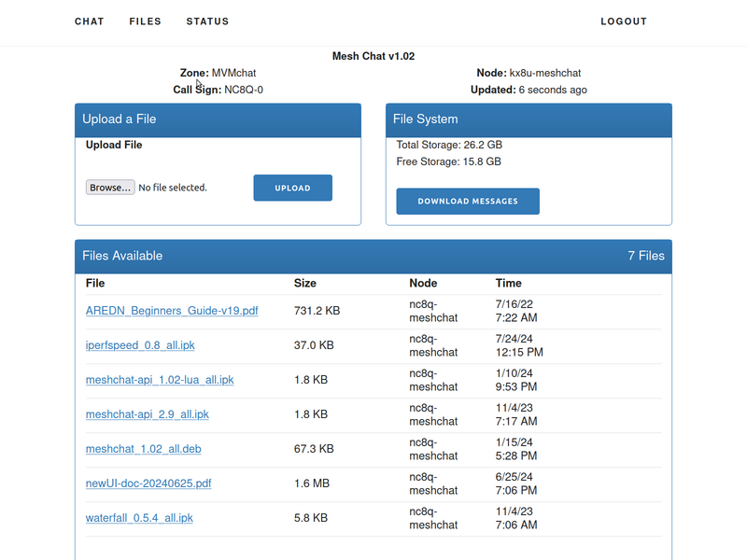
Task: Click 'Total Storage: 26.2 GB' text
Action: click(449, 145)
